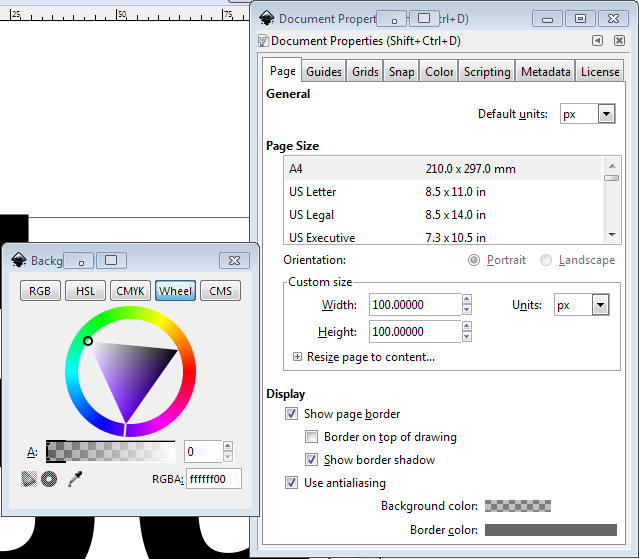Switch to the Grids tab

tap(365, 72)
